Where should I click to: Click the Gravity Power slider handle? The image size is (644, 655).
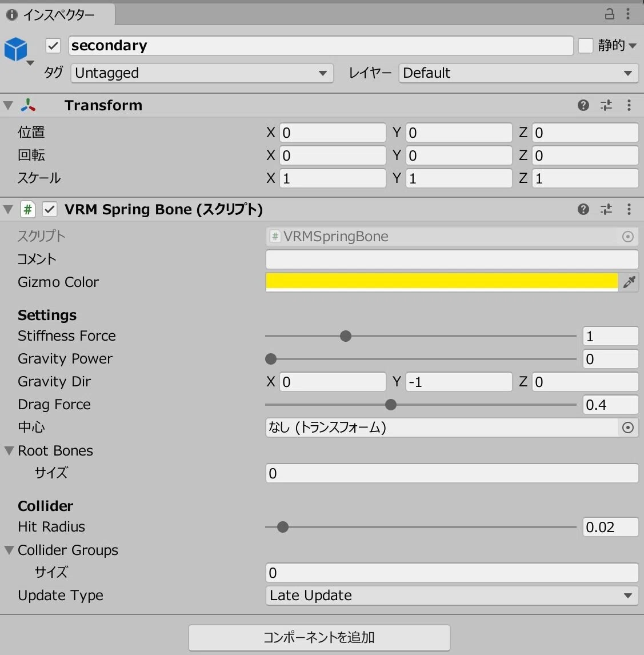pyautogui.click(x=271, y=359)
